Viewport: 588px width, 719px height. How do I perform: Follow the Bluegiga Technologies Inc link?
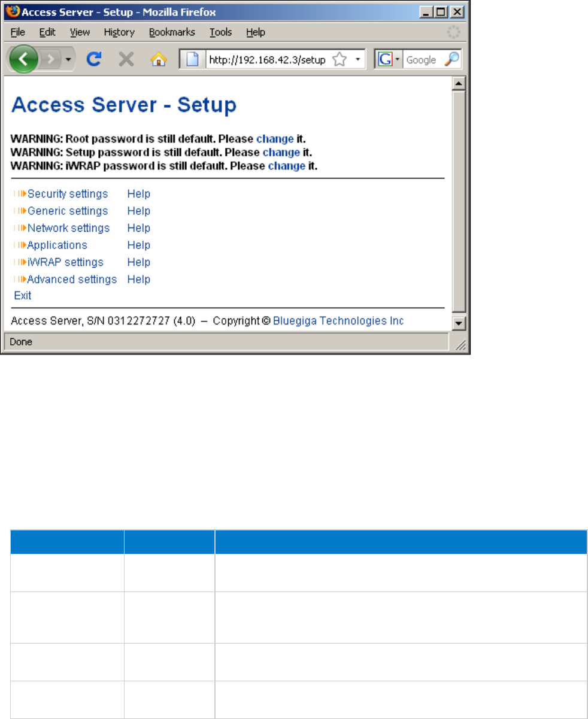[x=338, y=321]
